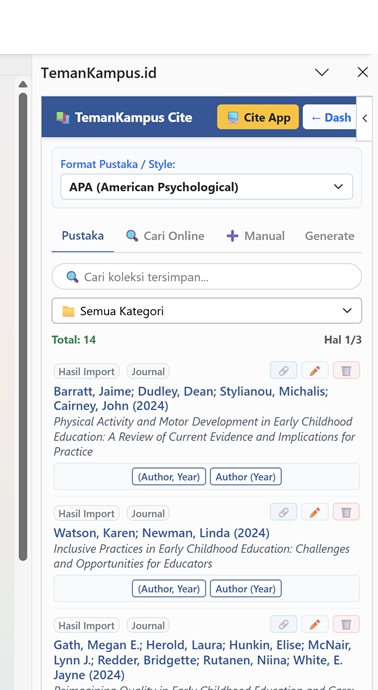Click the Hasil Import tag on Barratt entry

coord(87,371)
